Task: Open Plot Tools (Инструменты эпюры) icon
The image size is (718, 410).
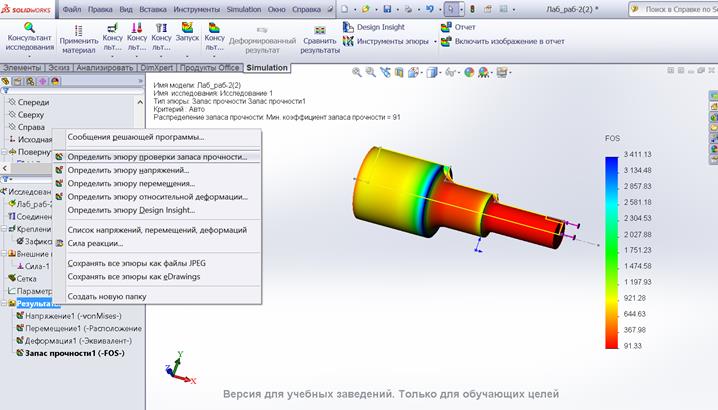Action: click(348, 41)
